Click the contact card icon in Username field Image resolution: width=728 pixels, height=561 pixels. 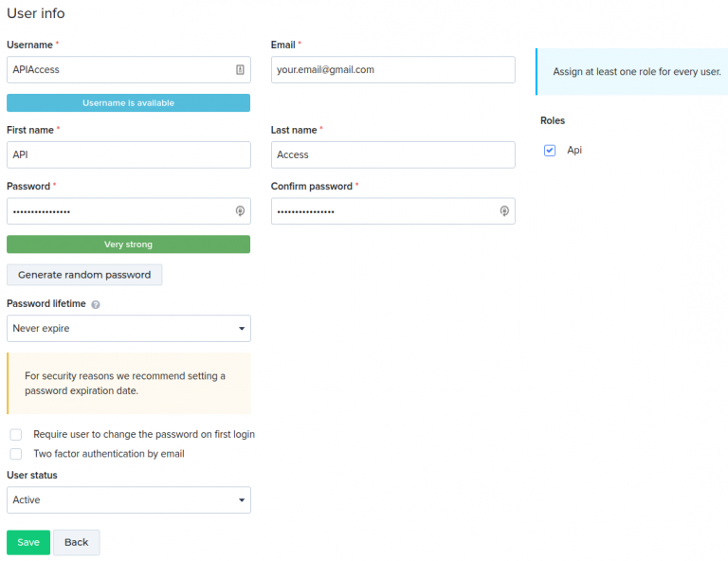click(240, 69)
